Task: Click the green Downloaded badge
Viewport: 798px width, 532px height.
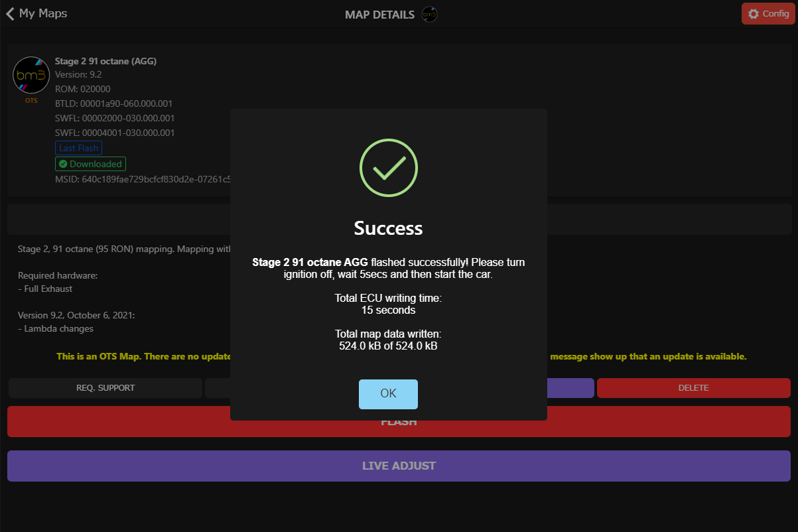Action: [90, 164]
